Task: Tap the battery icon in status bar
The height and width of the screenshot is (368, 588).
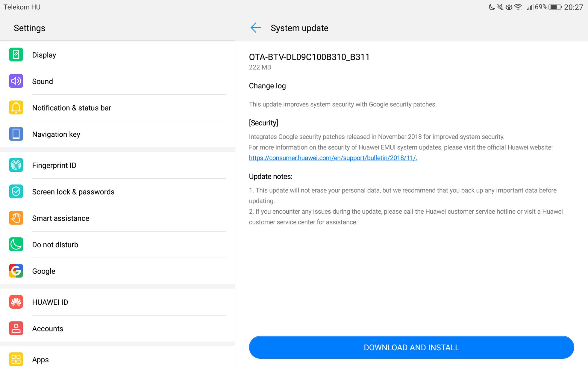Action: coord(555,7)
